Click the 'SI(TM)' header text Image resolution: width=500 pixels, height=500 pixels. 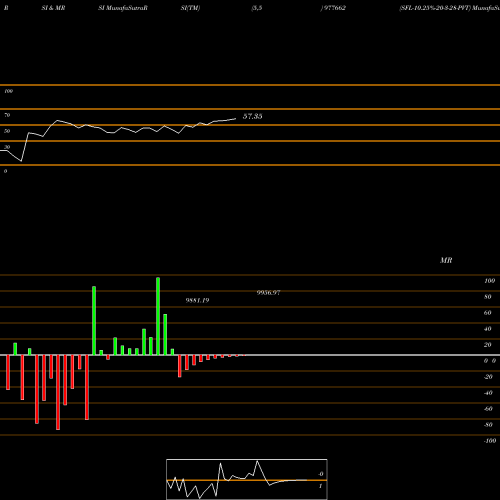point(190,8)
